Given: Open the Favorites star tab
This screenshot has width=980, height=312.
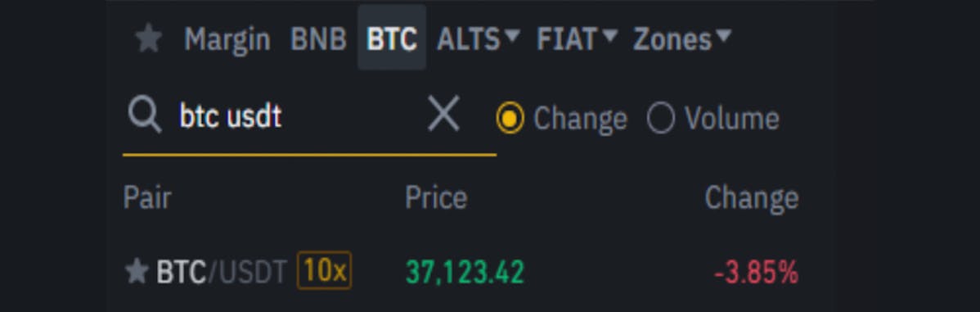Looking at the screenshot, I should [x=149, y=39].
